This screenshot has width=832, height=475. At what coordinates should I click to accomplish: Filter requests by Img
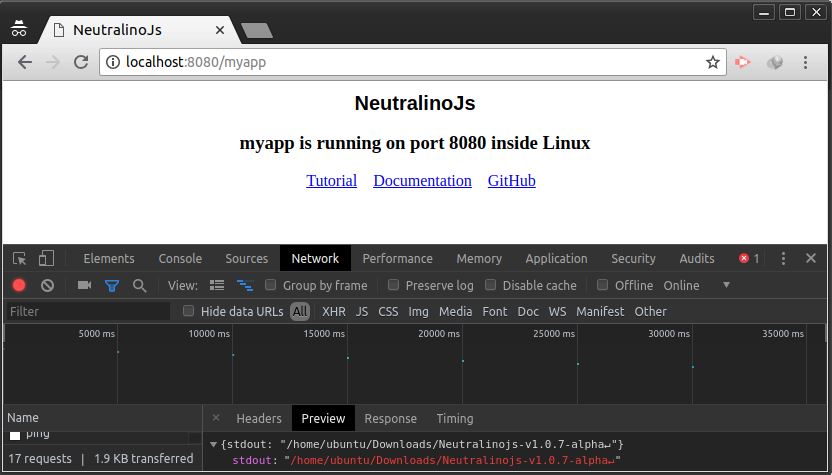(418, 312)
